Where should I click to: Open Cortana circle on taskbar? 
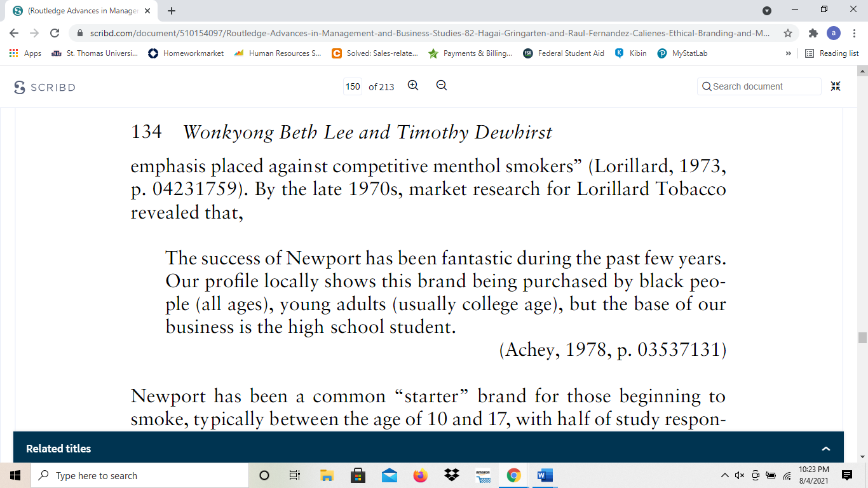[264, 475]
